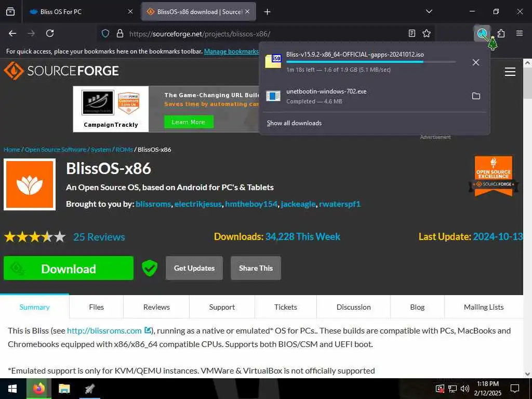Open the Reviews tab

(156, 307)
